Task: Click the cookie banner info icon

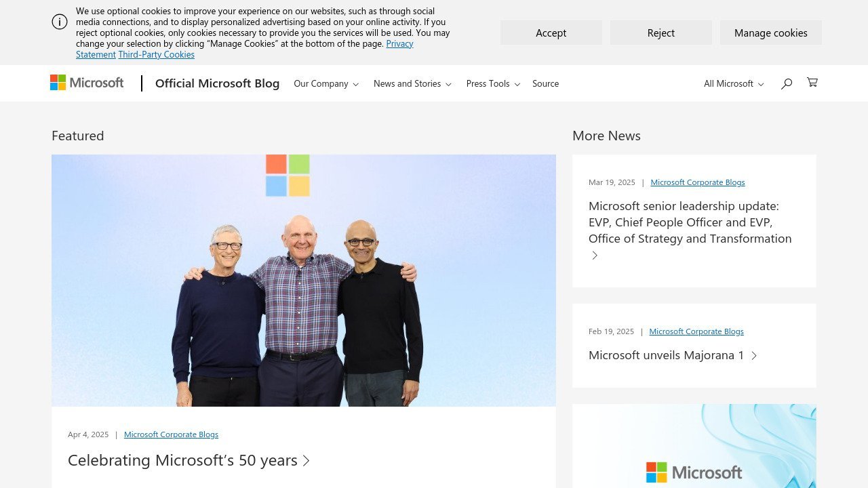Action: (x=60, y=22)
